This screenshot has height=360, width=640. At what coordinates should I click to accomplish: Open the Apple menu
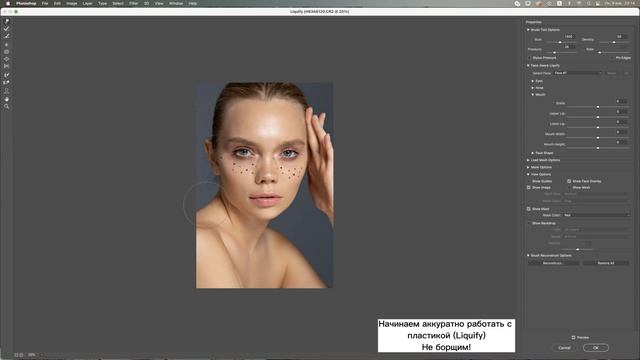click(8, 3)
